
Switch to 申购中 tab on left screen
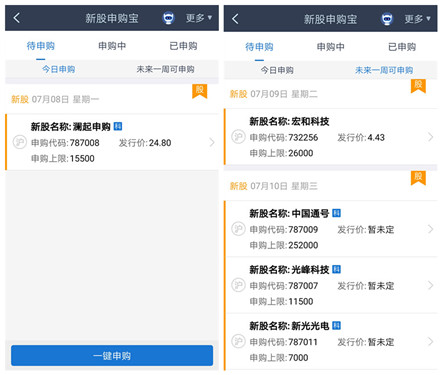pyautogui.click(x=112, y=46)
